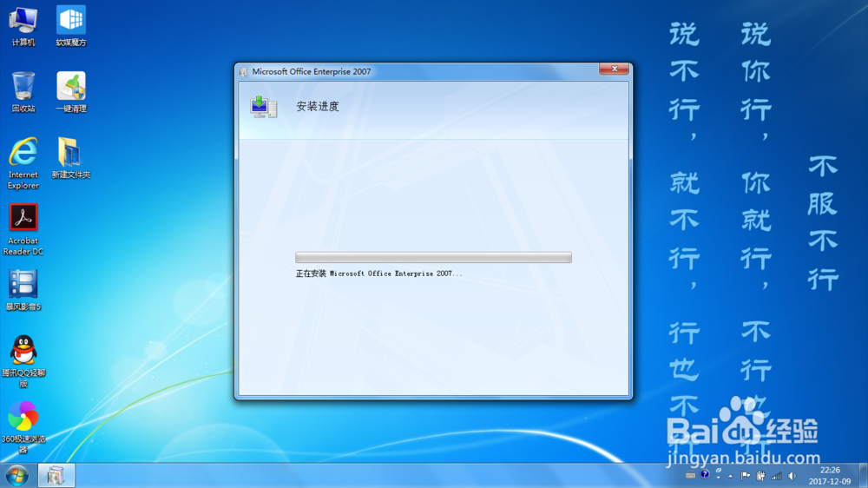Open the 计算机 desktop icon
Viewport: 868px width, 488px height.
(23, 26)
